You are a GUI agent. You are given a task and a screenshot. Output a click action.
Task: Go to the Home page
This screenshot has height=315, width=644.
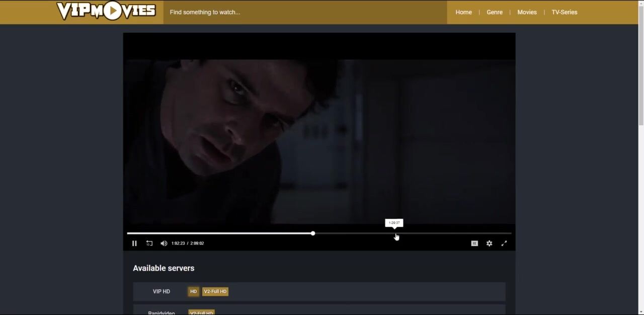click(x=463, y=12)
